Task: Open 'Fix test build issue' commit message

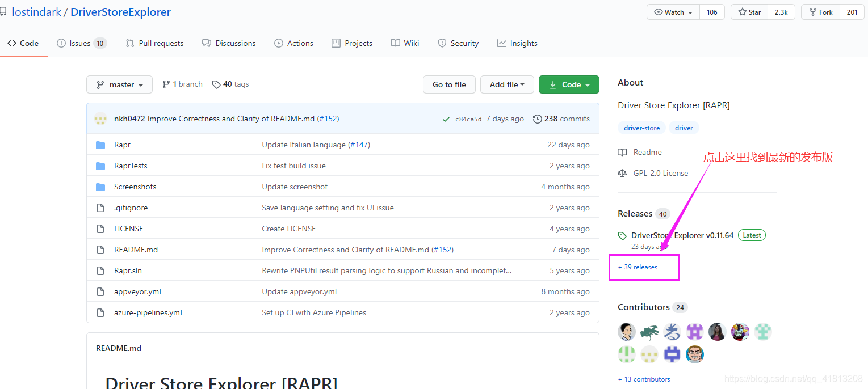Action: click(x=293, y=166)
